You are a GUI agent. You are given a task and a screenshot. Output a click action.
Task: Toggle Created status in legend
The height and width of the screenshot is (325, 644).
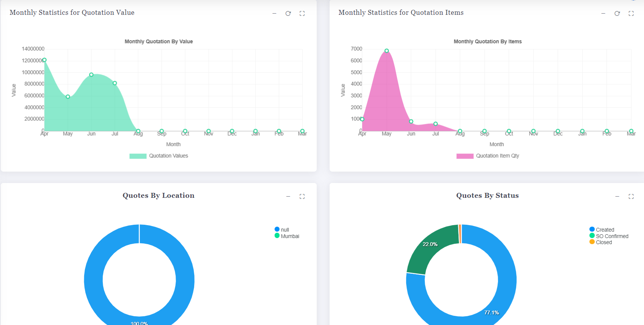602,230
